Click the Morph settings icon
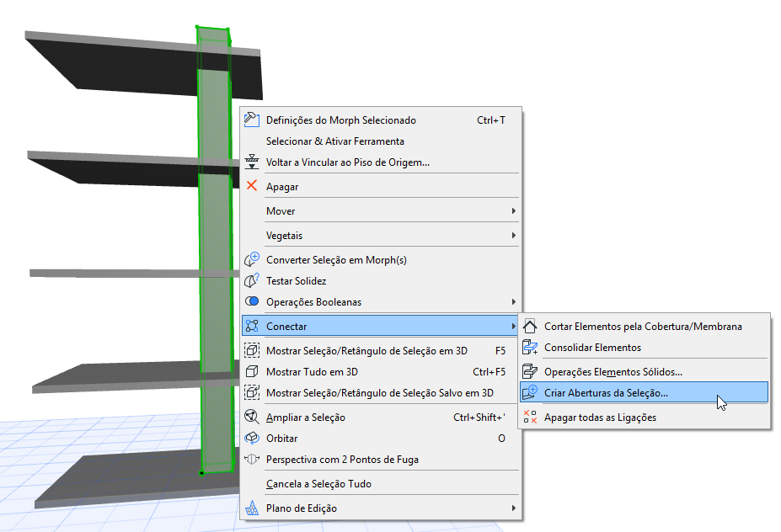This screenshot has height=532, width=781. coord(252,120)
